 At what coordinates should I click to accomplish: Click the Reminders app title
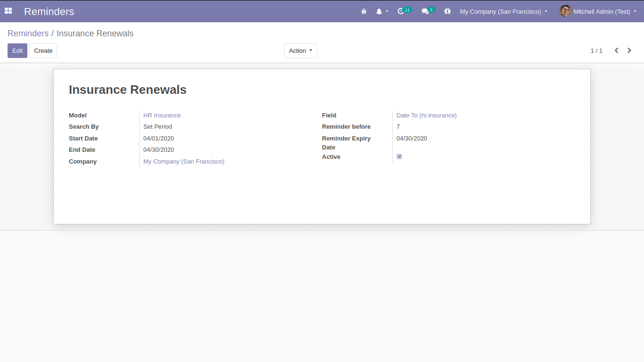[49, 11]
